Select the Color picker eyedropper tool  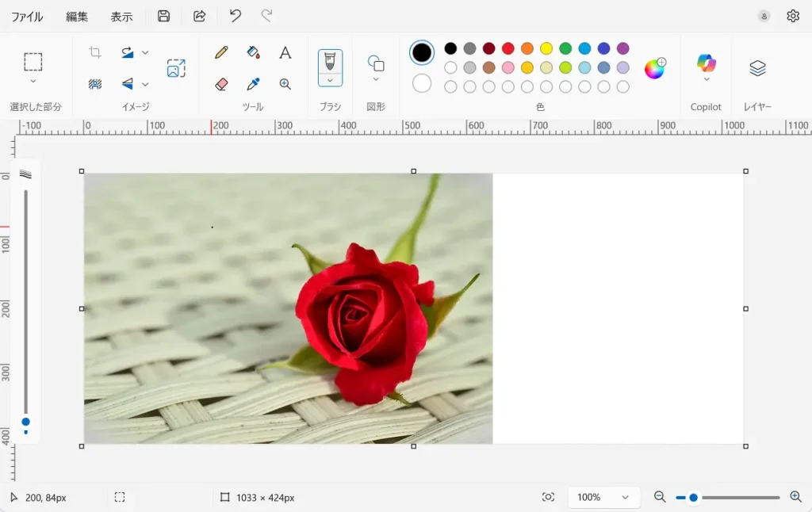tap(253, 84)
